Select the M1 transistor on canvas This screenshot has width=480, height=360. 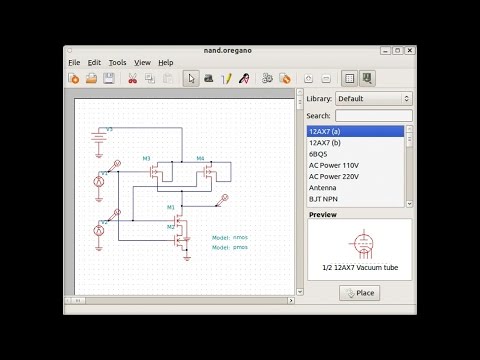179,220
